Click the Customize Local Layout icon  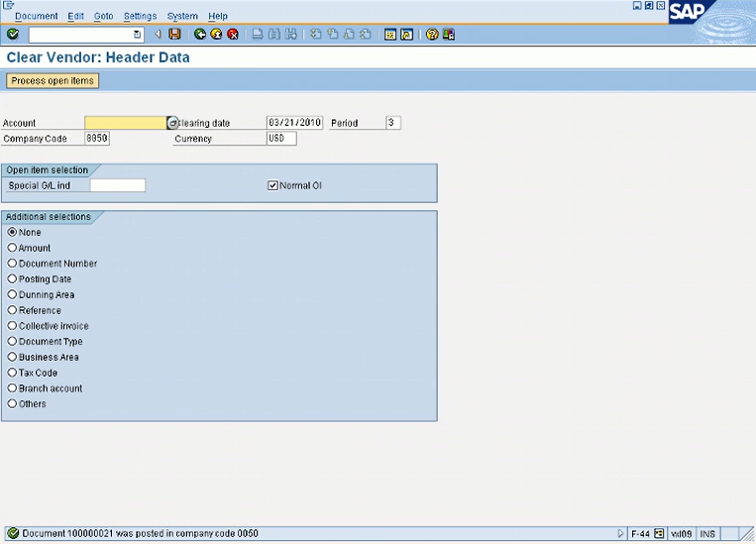(x=449, y=35)
